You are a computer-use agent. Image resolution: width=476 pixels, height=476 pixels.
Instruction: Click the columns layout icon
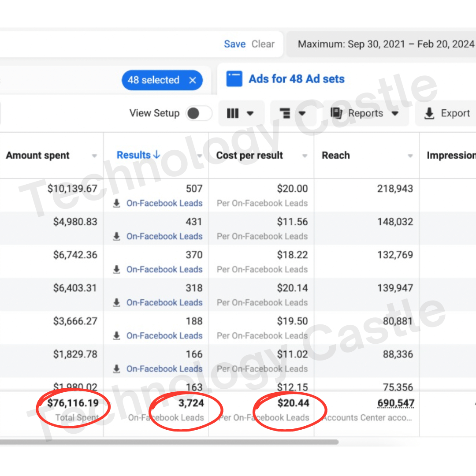click(x=233, y=114)
